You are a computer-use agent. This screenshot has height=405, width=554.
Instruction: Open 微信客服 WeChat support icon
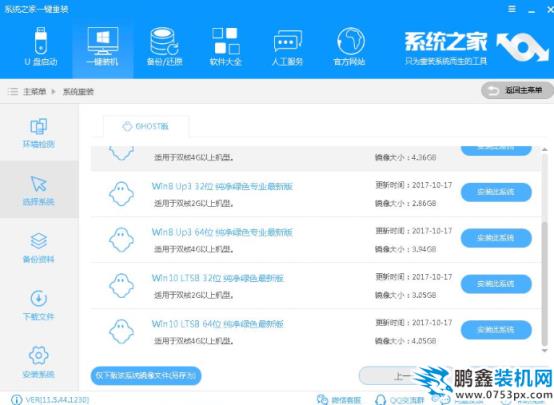pyautogui.click(x=322, y=400)
